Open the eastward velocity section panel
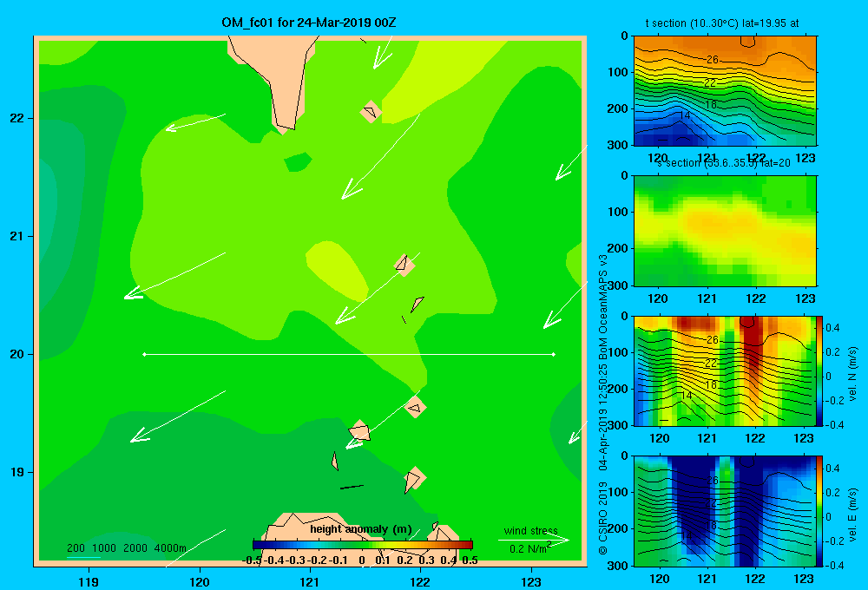868x590 pixels. pos(725,511)
